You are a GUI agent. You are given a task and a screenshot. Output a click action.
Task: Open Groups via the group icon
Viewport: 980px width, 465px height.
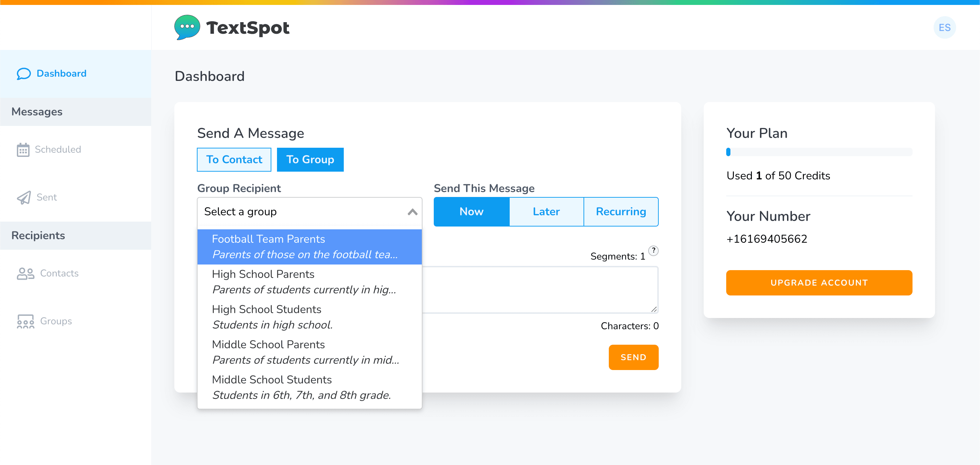(26, 321)
